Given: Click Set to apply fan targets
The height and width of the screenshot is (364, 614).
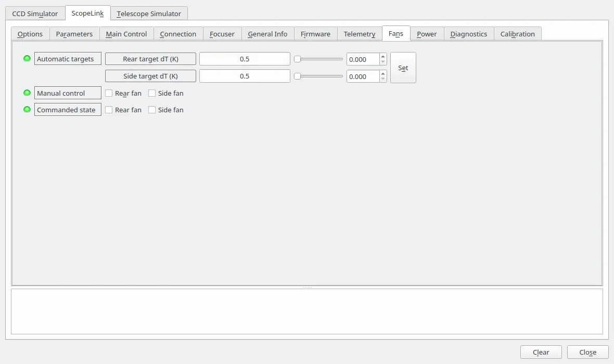Looking at the screenshot, I should click(x=403, y=68).
